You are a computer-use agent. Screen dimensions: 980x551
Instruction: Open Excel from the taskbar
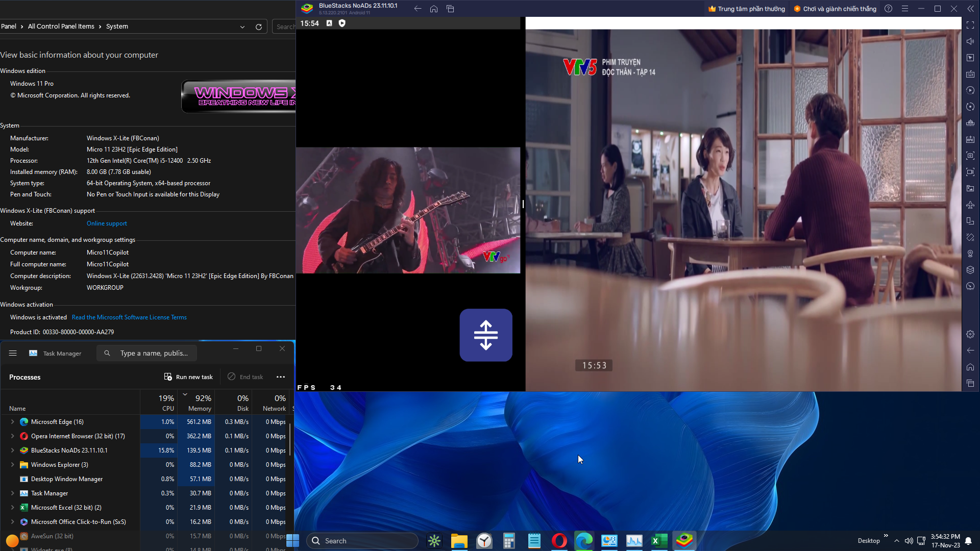pos(659,541)
